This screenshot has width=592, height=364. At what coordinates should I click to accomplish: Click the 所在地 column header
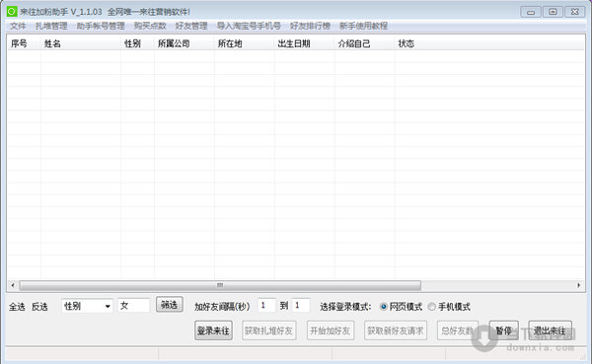coord(245,43)
